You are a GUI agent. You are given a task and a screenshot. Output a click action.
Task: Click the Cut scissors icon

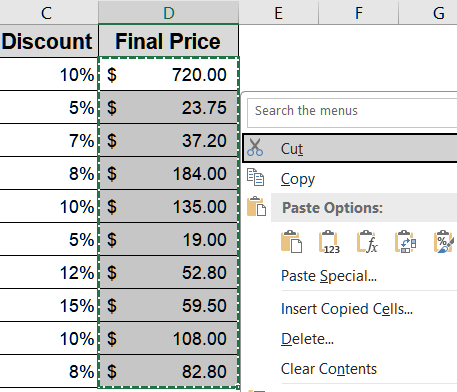pos(255,148)
